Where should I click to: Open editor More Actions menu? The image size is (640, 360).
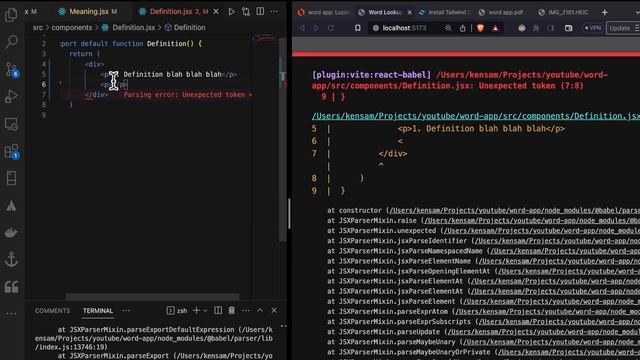pyautogui.click(x=274, y=11)
